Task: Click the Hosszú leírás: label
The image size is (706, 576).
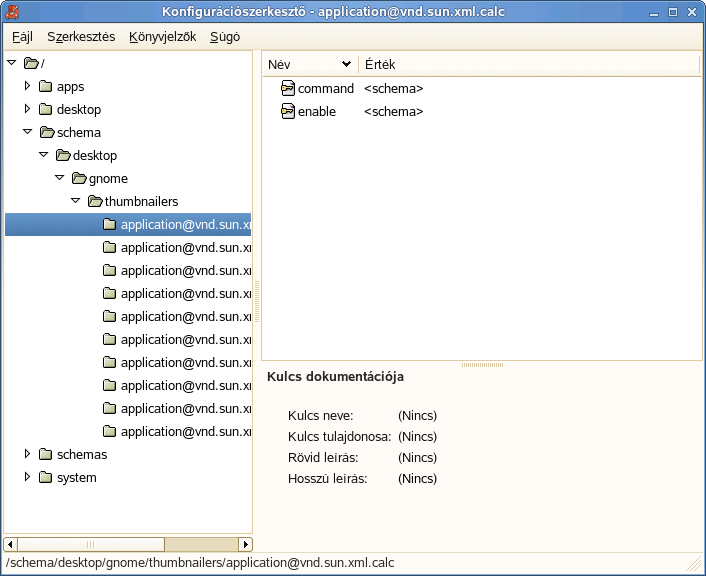Action: [327, 478]
